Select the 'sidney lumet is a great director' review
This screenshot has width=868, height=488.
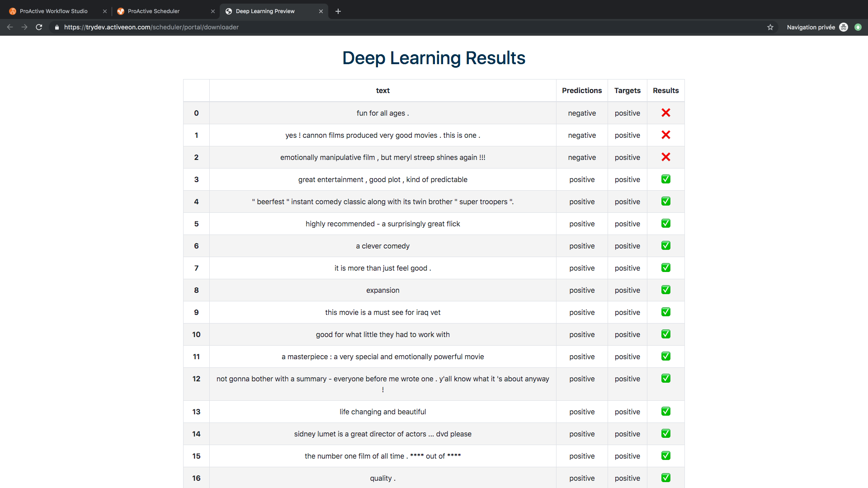click(x=383, y=434)
